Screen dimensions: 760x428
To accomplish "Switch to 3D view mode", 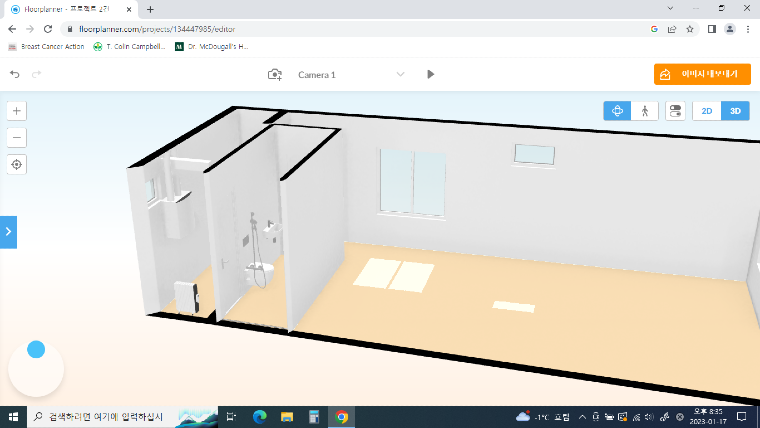I will pyautogui.click(x=735, y=111).
